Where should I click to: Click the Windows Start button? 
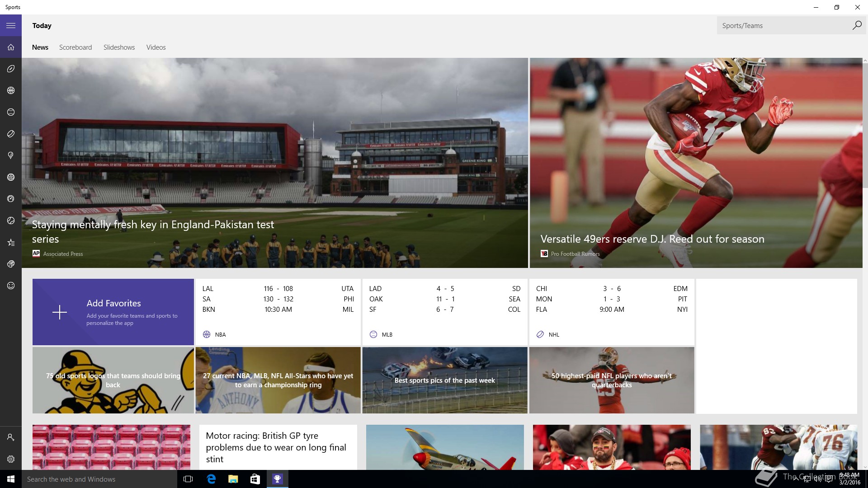(x=11, y=479)
